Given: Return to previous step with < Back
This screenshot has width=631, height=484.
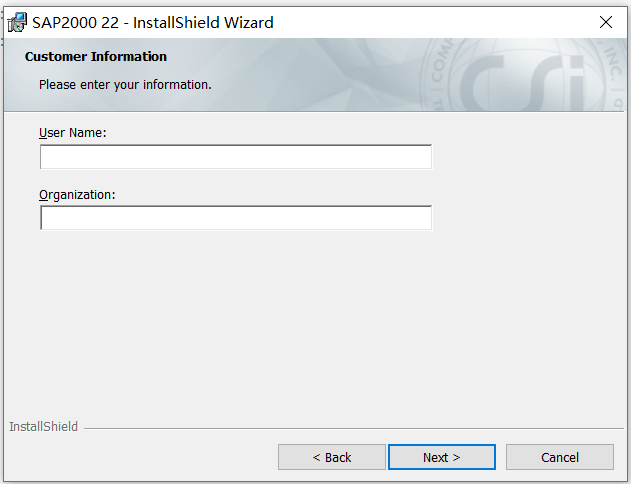Looking at the screenshot, I should (332, 457).
